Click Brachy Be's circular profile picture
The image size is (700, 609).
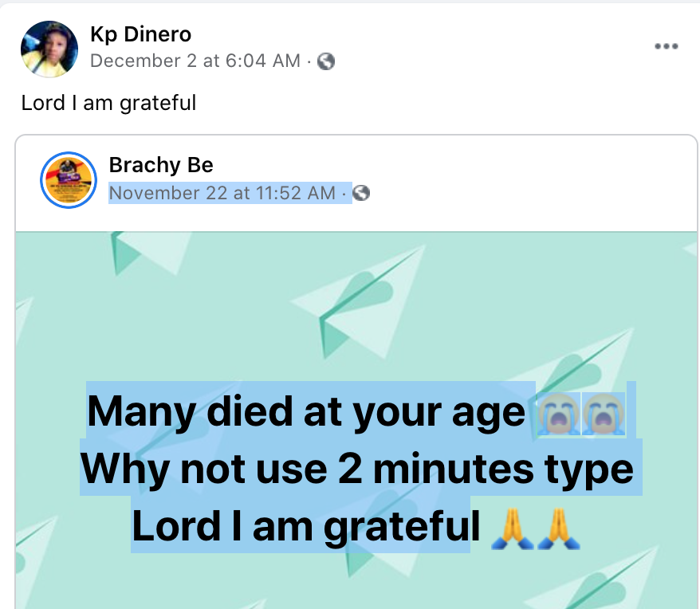point(69,179)
